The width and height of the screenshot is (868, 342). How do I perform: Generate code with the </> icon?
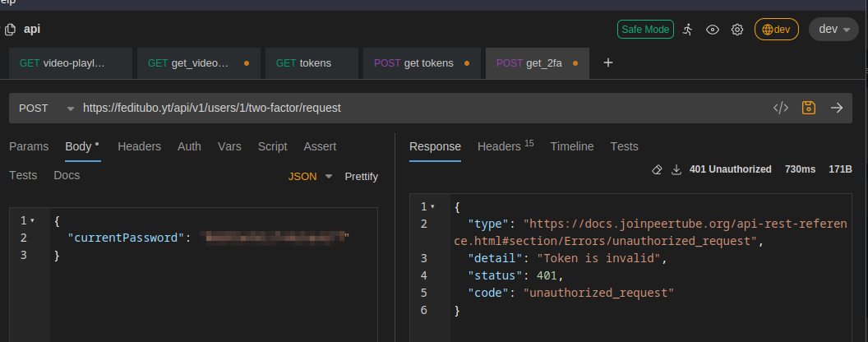781,108
